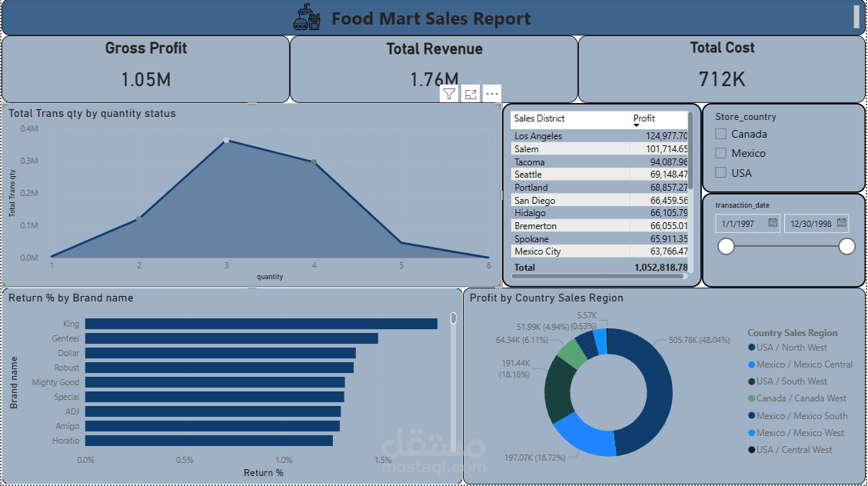
Task: Edit the end date field 12/30/1998
Action: [816, 224]
